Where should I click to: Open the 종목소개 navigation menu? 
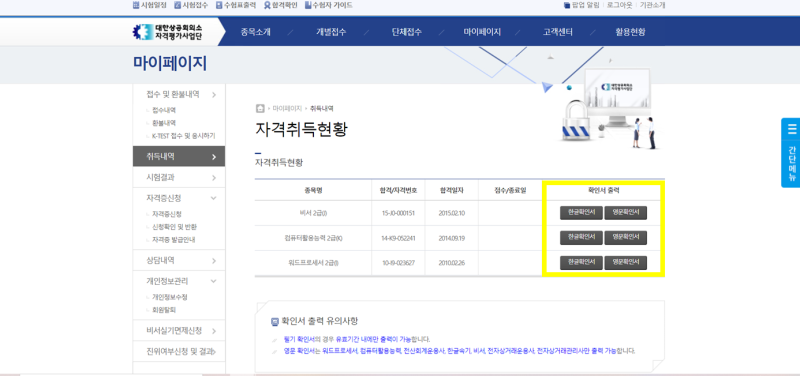coord(256,32)
